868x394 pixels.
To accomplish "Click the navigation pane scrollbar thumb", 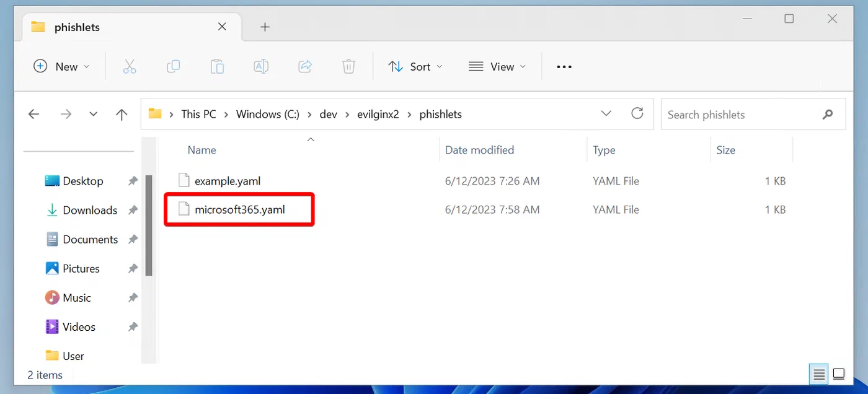I will (149, 225).
